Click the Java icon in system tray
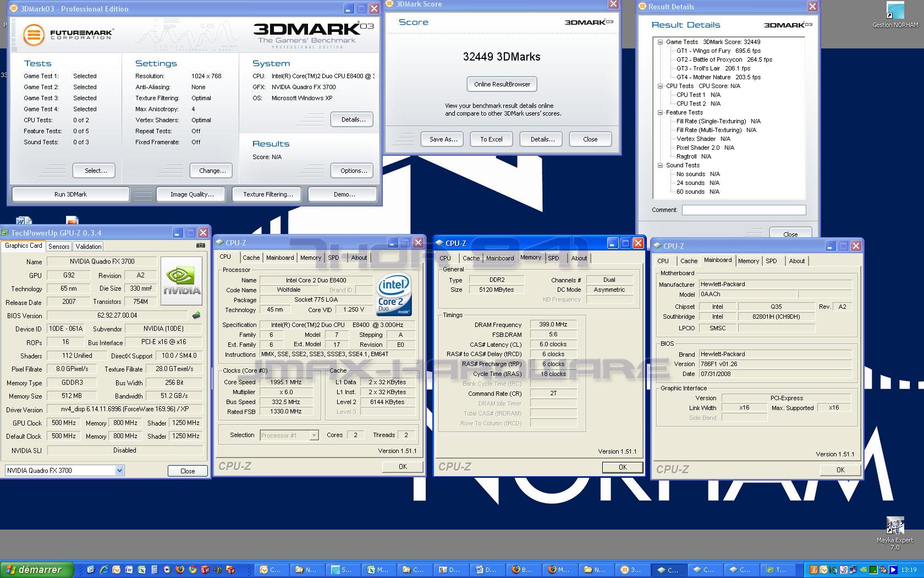 coord(814,570)
